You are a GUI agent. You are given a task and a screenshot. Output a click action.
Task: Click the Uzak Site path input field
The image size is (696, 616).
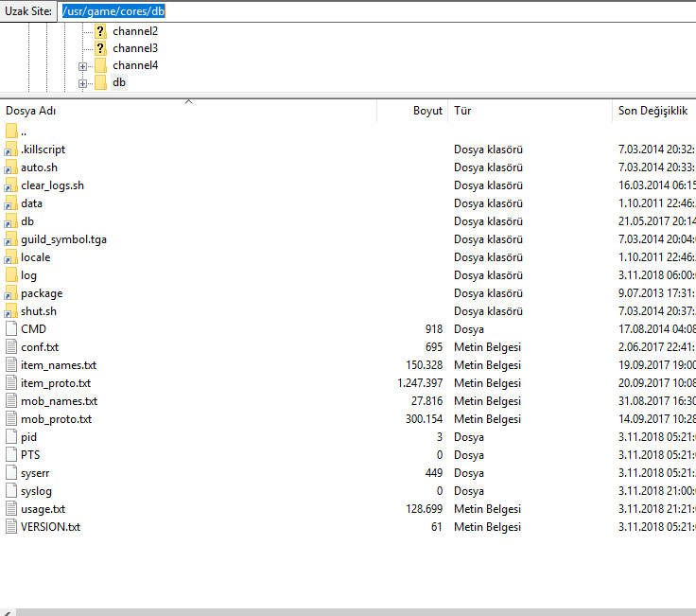click(376, 11)
